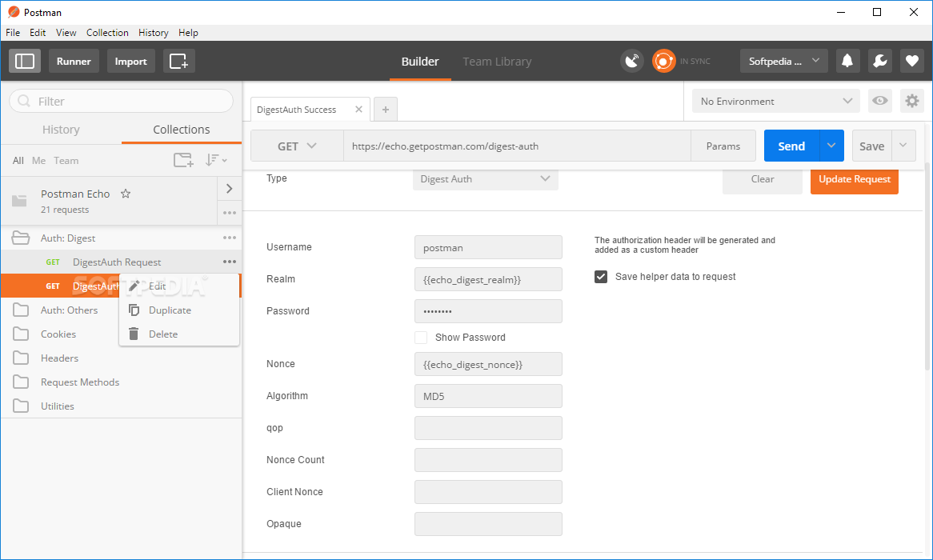Image resolution: width=933 pixels, height=560 pixels.
Task: Open the Save options arrow
Action: tap(903, 146)
